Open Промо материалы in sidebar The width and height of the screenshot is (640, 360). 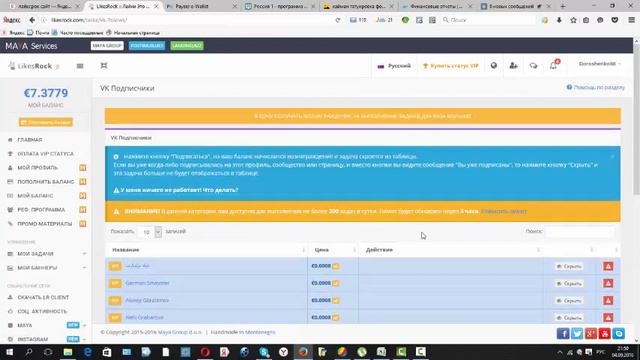(44, 224)
